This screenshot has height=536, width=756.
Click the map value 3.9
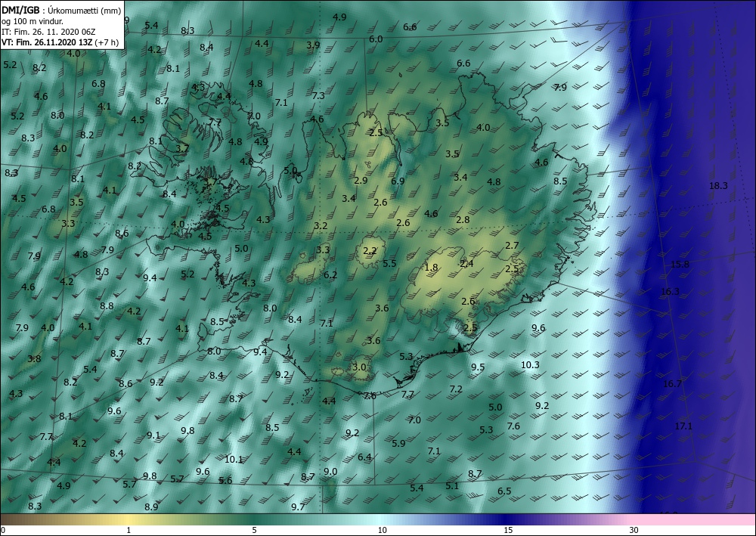[x=313, y=45]
